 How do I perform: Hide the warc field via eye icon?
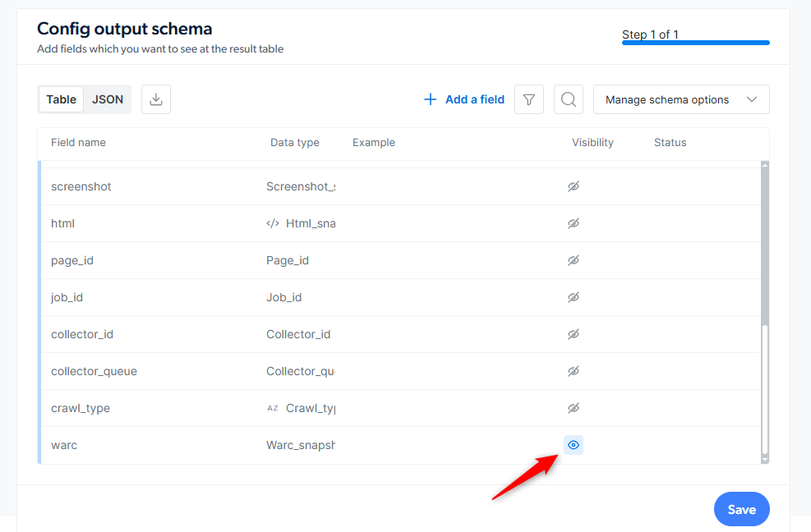click(x=573, y=445)
